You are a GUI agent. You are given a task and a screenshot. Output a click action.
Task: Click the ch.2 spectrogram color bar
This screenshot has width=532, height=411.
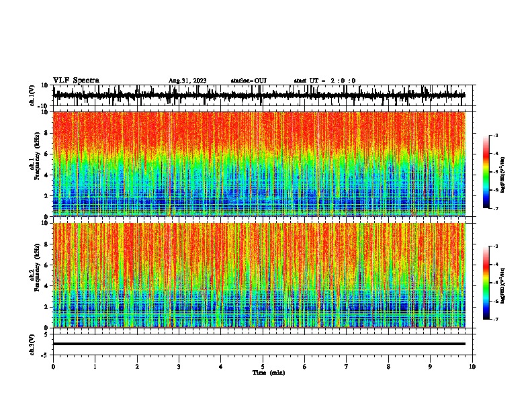(486, 283)
